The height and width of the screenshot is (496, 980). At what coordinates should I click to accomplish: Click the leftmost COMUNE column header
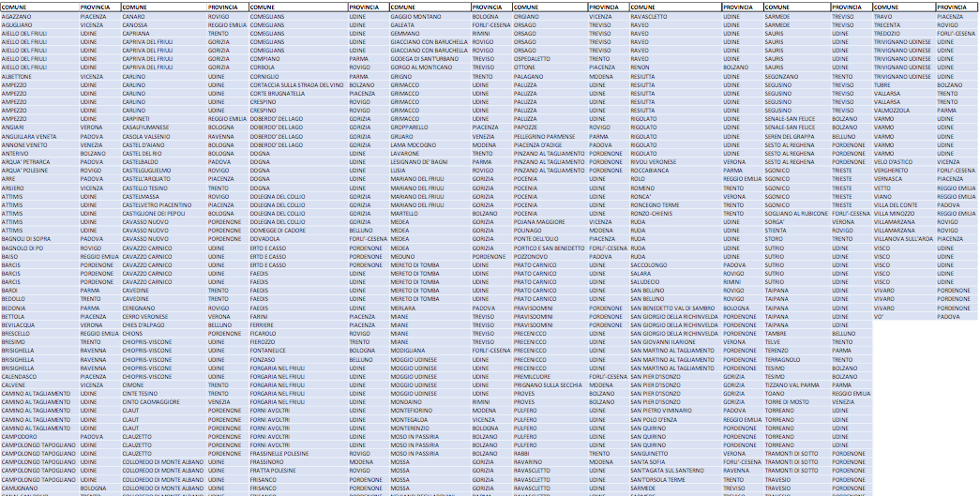pos(19,7)
